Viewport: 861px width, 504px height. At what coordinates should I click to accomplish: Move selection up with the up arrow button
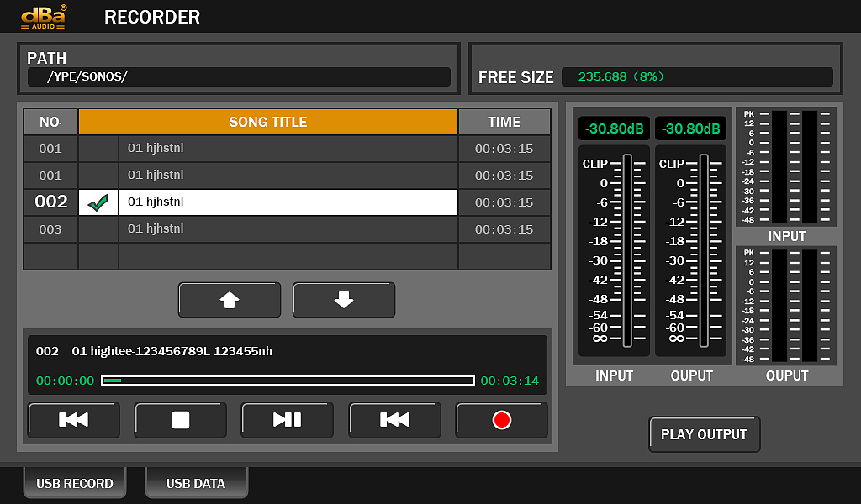(230, 300)
